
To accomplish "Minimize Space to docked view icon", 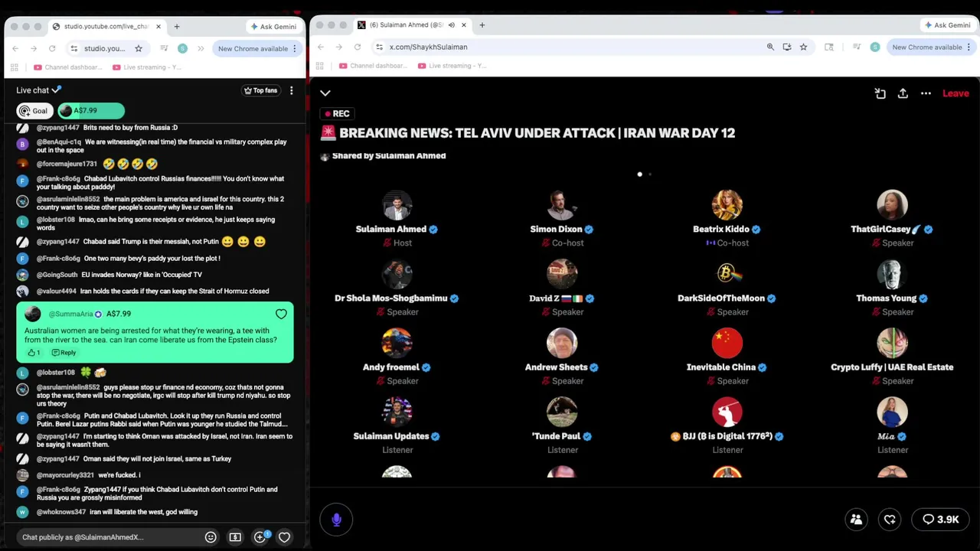I will (880, 93).
